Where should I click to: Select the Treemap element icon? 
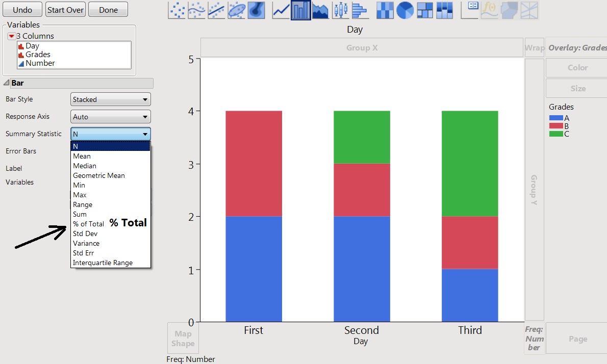[x=424, y=10]
